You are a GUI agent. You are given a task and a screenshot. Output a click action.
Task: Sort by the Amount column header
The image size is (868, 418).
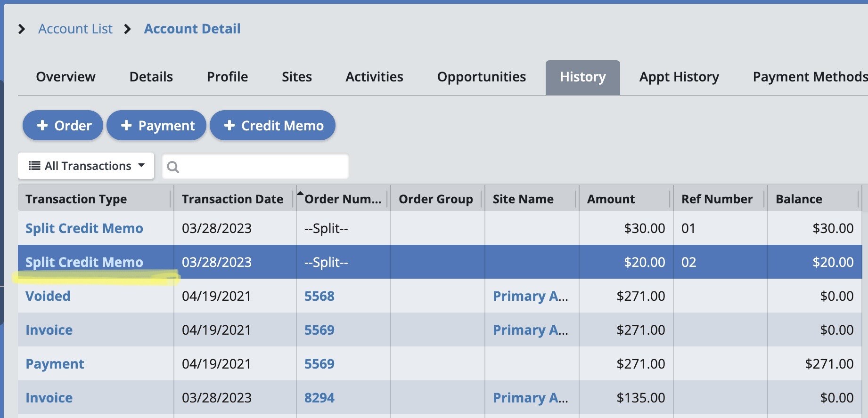tap(611, 199)
